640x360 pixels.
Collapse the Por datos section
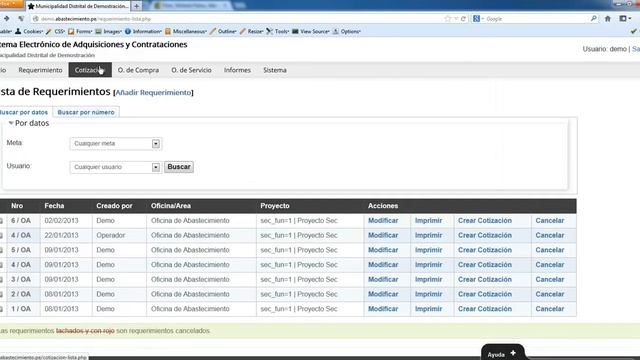[x=11, y=123]
